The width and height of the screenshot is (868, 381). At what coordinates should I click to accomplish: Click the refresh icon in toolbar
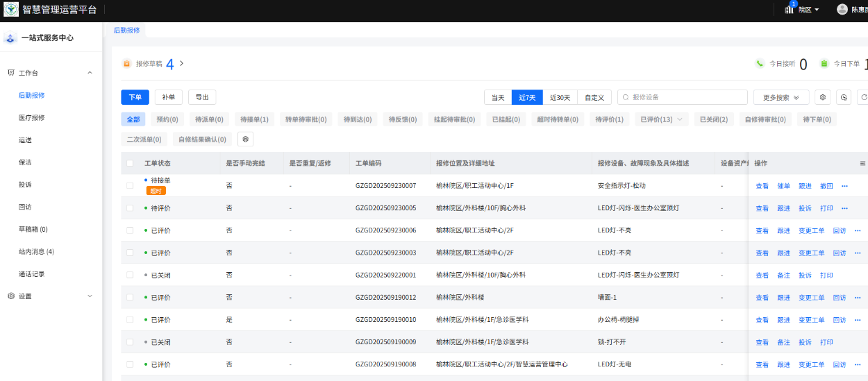863,97
